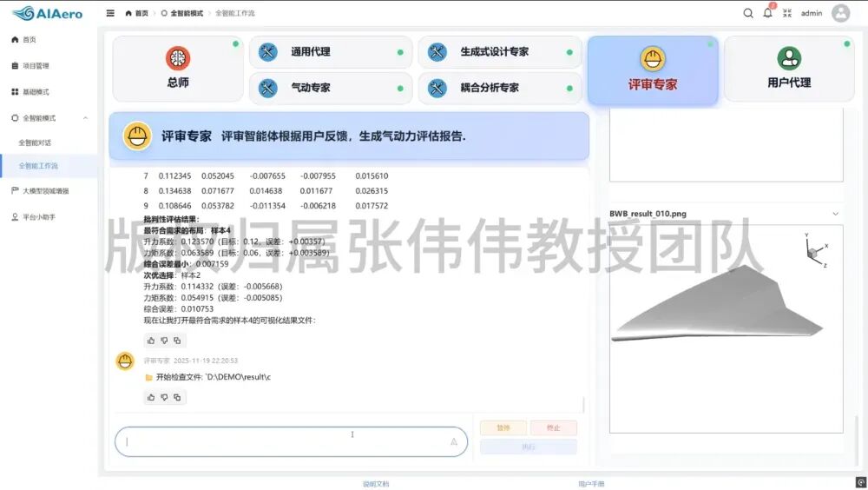
Task: Click the chat area vertical scrollbar
Action: (x=583, y=404)
